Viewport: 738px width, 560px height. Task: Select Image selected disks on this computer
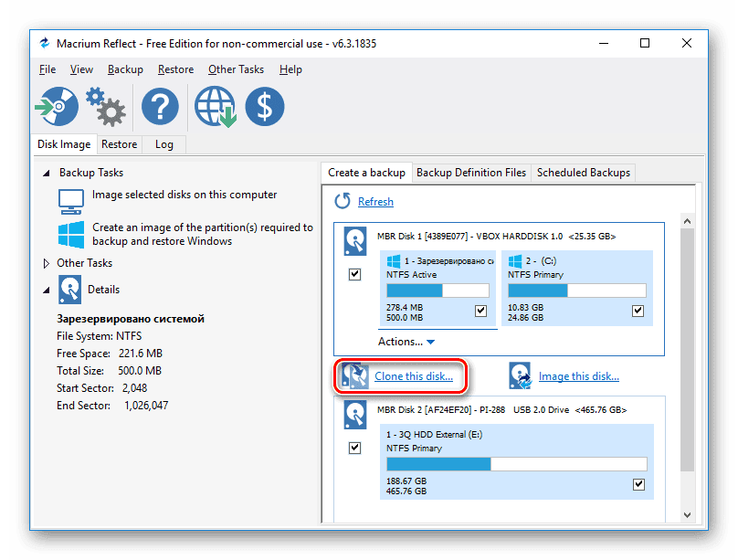[184, 195]
